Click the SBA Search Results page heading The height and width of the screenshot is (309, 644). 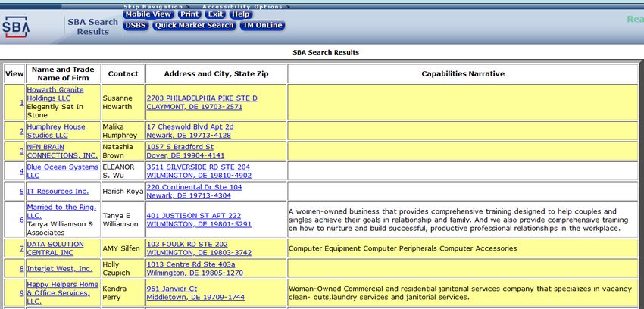pyautogui.click(x=326, y=52)
